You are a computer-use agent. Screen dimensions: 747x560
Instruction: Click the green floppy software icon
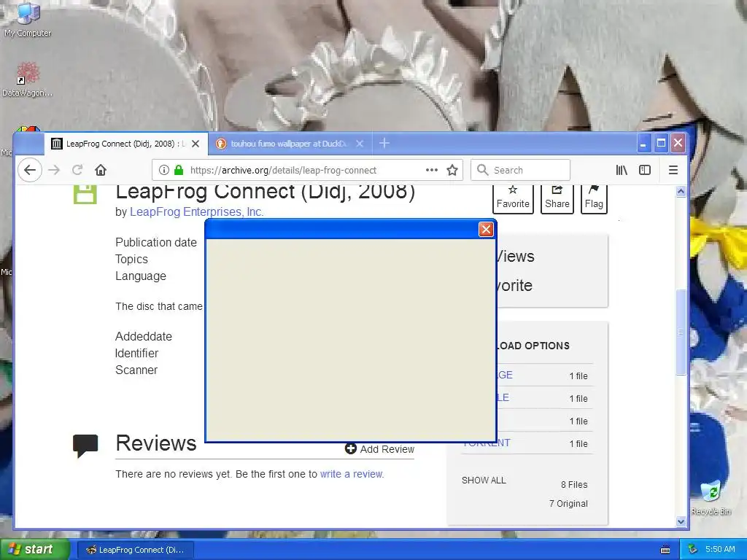(x=85, y=194)
